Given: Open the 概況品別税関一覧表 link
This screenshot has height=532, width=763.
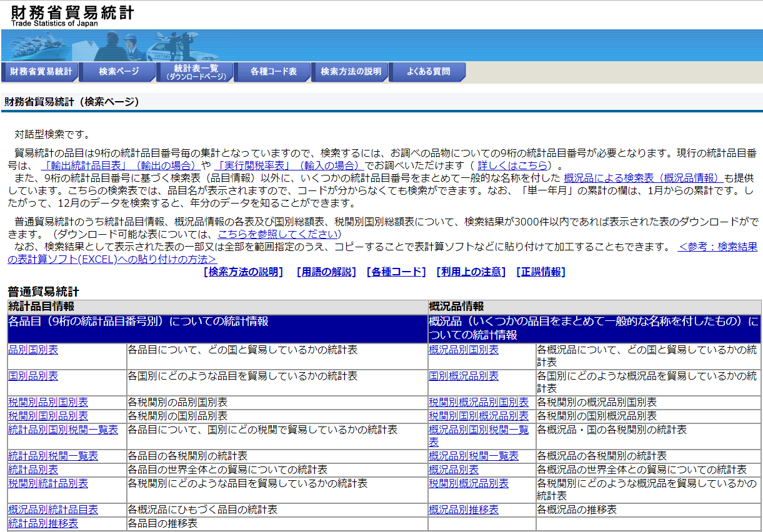Looking at the screenshot, I should pyautogui.click(x=474, y=456).
